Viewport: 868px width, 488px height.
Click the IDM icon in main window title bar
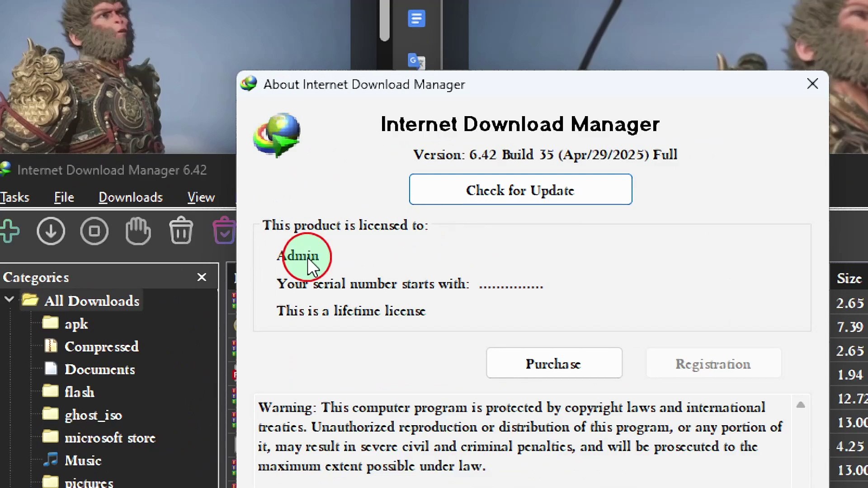point(5,169)
